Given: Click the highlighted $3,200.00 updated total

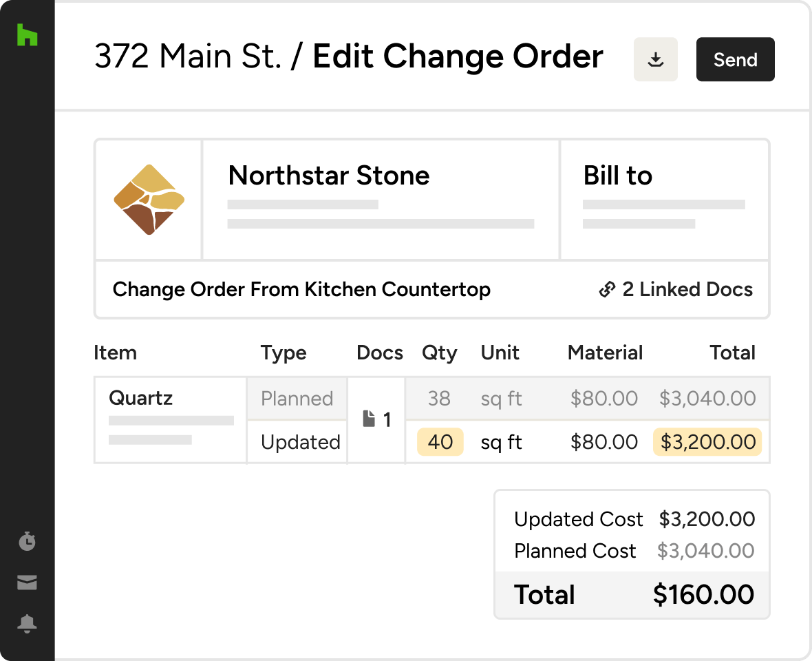Looking at the screenshot, I should (707, 442).
